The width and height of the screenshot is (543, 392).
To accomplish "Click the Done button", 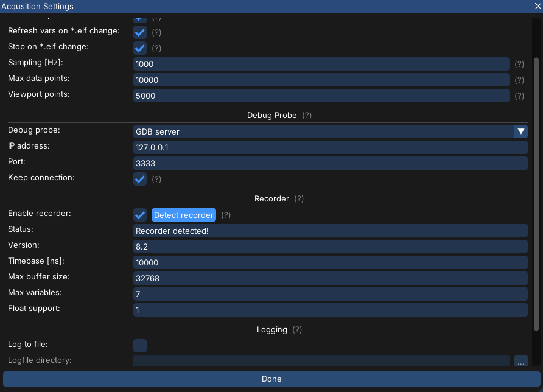I will tap(271, 379).
